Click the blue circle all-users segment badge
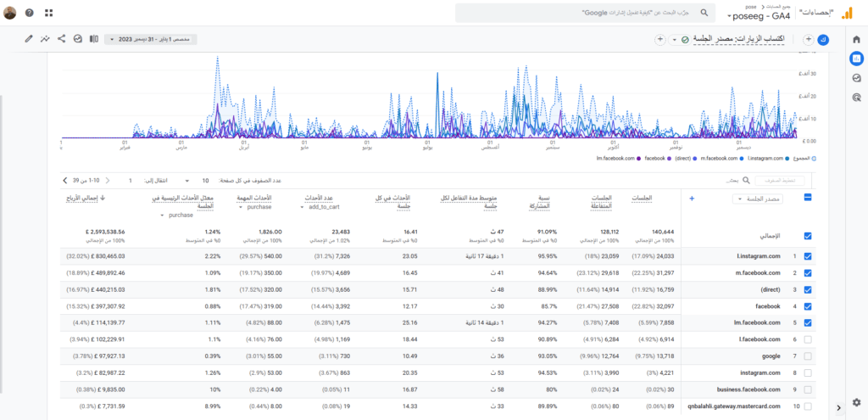 [x=823, y=39]
